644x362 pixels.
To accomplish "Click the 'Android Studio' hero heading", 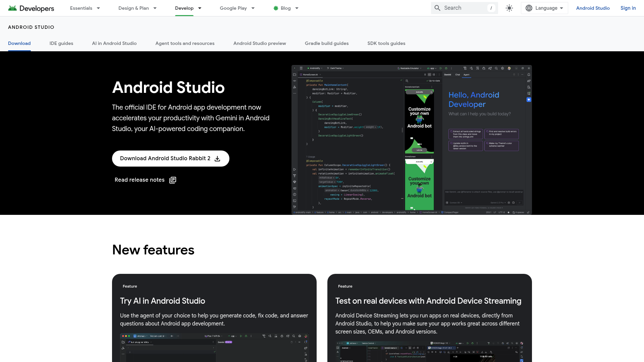I will point(168,87).
